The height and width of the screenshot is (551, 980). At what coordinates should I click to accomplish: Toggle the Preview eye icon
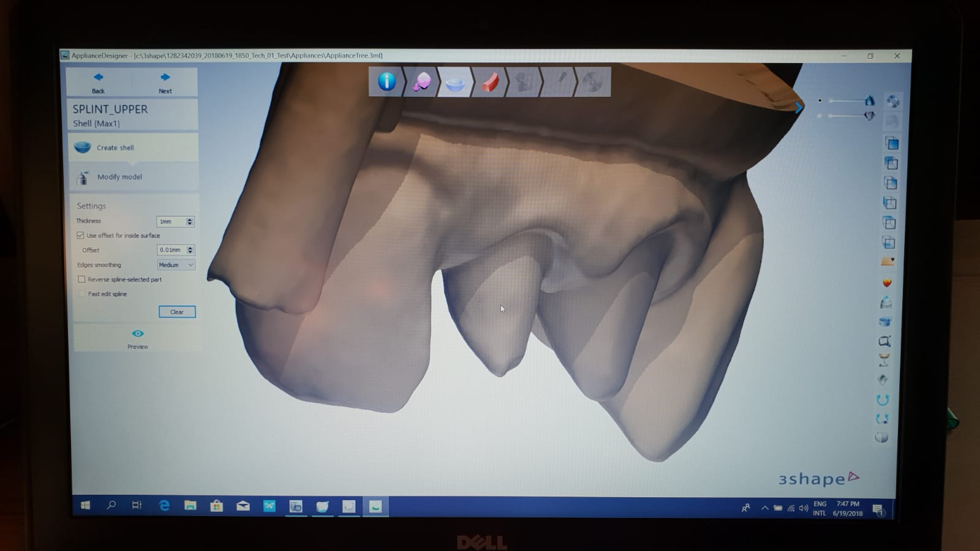pos(138,334)
